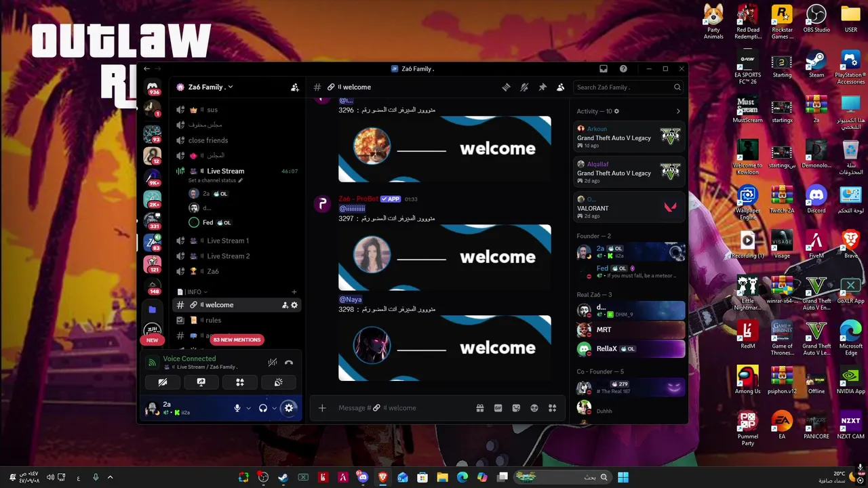The height and width of the screenshot is (488, 868).
Task: Open FiveM desktop shortcut
Action: point(816,245)
